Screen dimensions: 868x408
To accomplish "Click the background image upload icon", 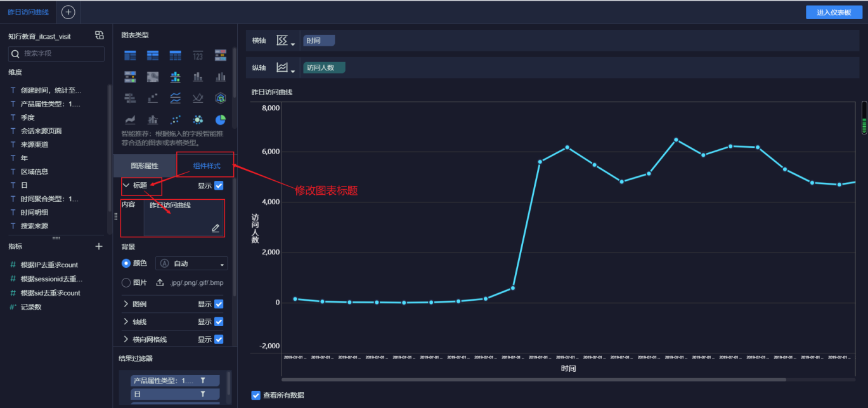I will (160, 282).
